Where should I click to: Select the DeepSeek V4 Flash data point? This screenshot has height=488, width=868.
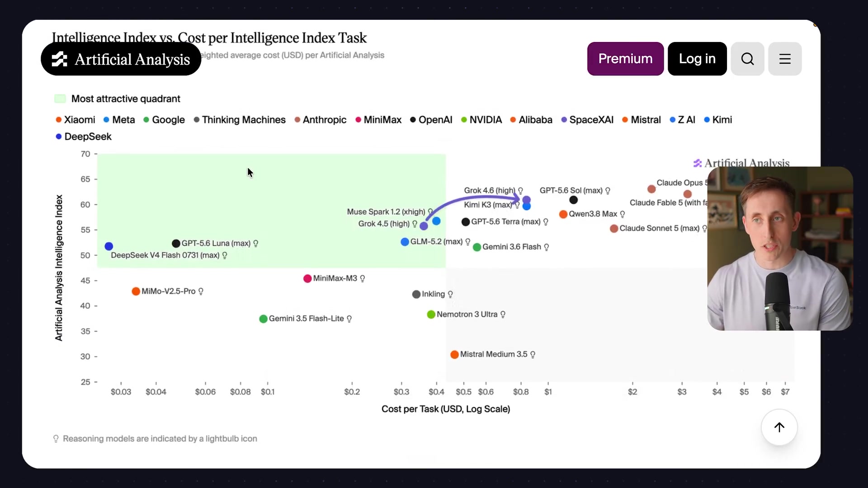pyautogui.click(x=109, y=246)
